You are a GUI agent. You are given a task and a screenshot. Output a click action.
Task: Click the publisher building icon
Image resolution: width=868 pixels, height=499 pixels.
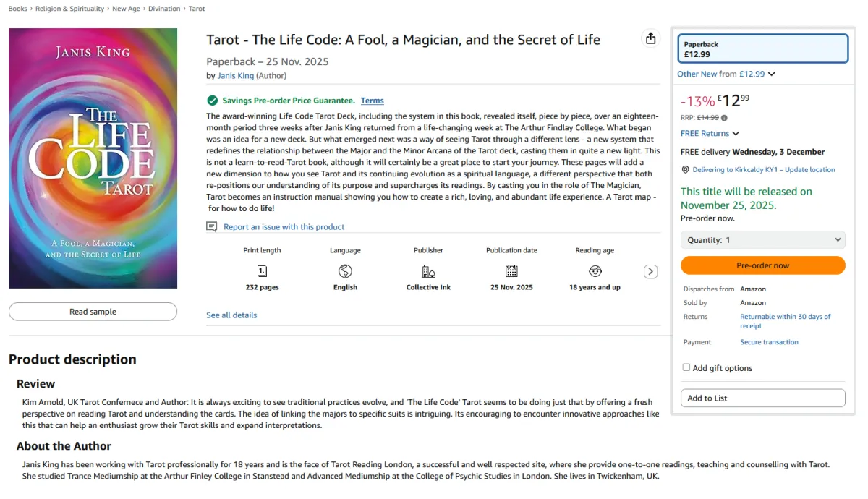click(428, 271)
